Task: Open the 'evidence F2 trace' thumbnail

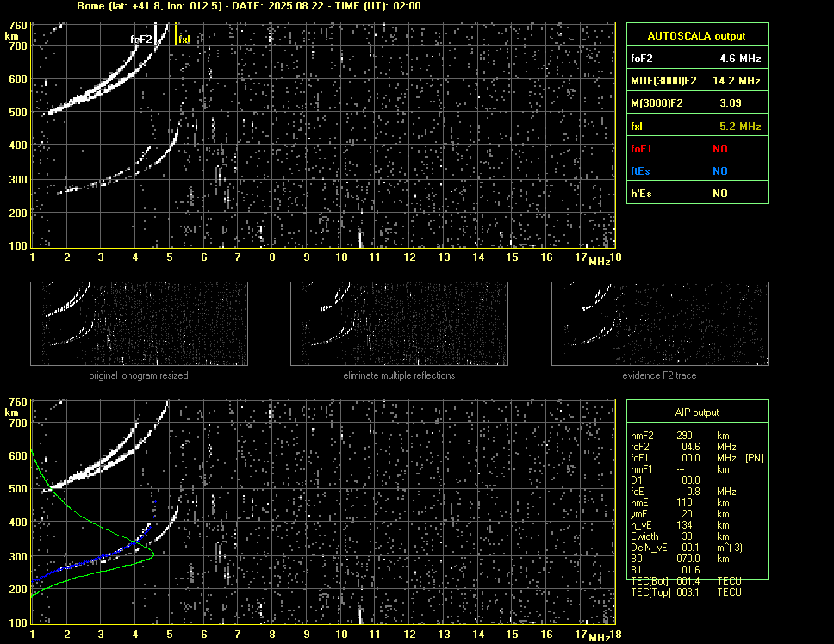Action: point(660,324)
